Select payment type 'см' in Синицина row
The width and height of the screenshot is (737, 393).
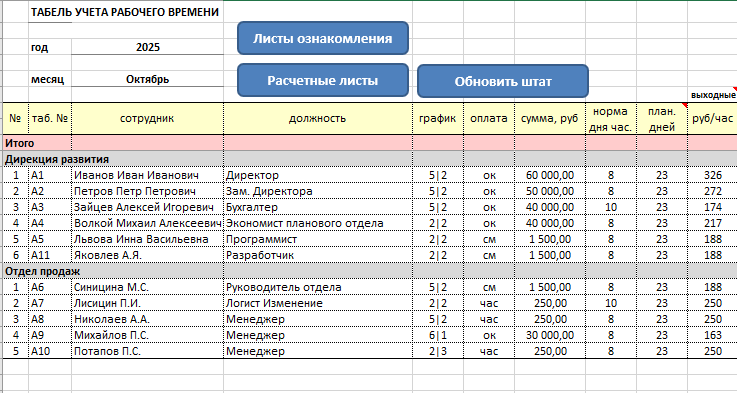pyautogui.click(x=489, y=287)
